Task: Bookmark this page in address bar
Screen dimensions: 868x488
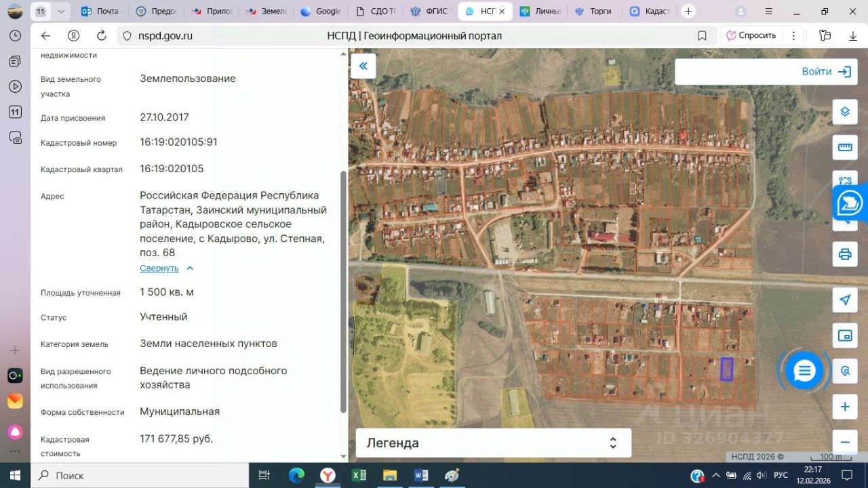Action: tap(702, 36)
